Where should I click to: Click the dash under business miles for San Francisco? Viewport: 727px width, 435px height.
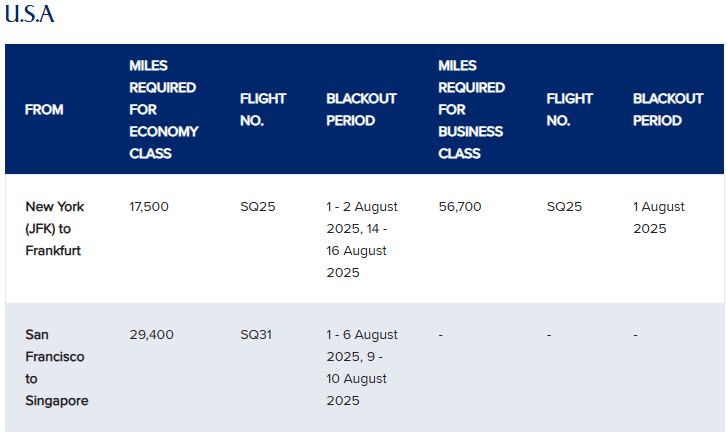pos(440,335)
